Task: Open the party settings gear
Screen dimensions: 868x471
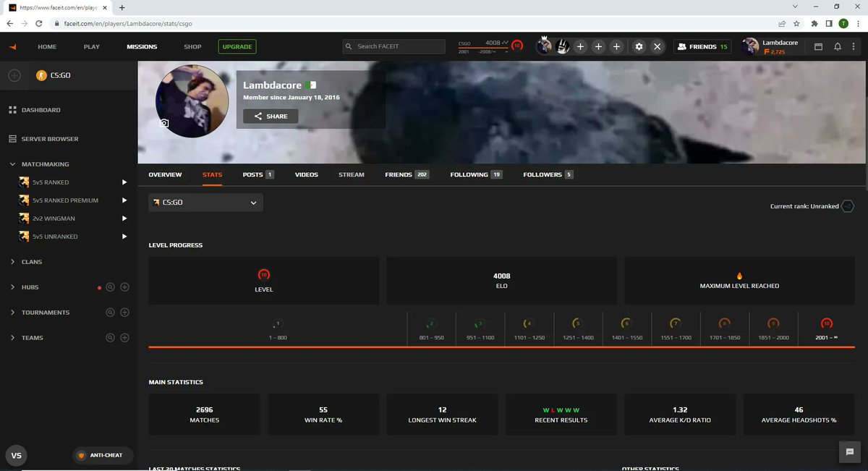Action: click(x=639, y=46)
